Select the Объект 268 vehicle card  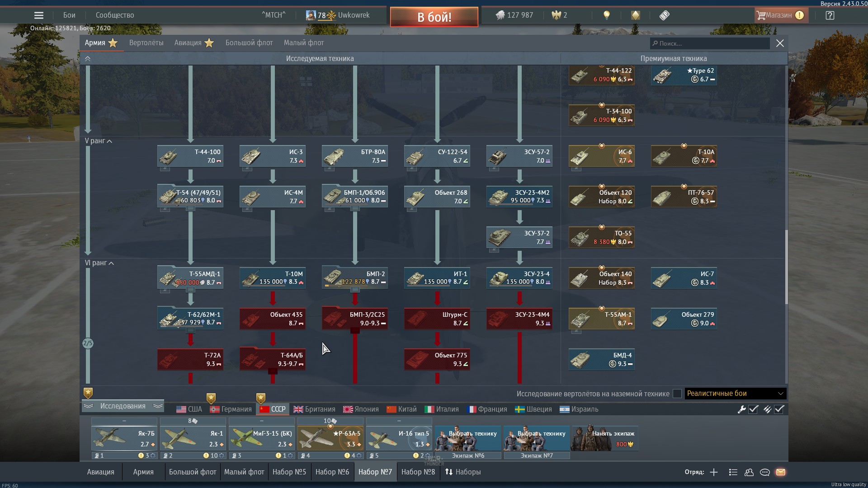[437, 197]
